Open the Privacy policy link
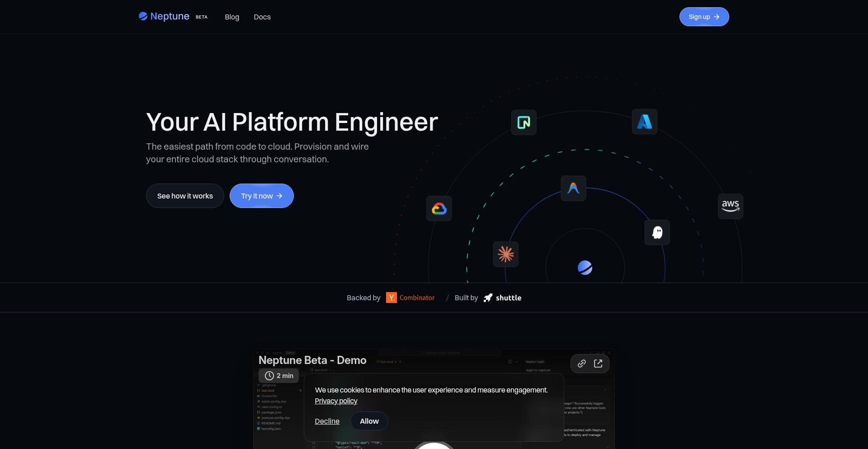The width and height of the screenshot is (868, 449). tap(336, 401)
